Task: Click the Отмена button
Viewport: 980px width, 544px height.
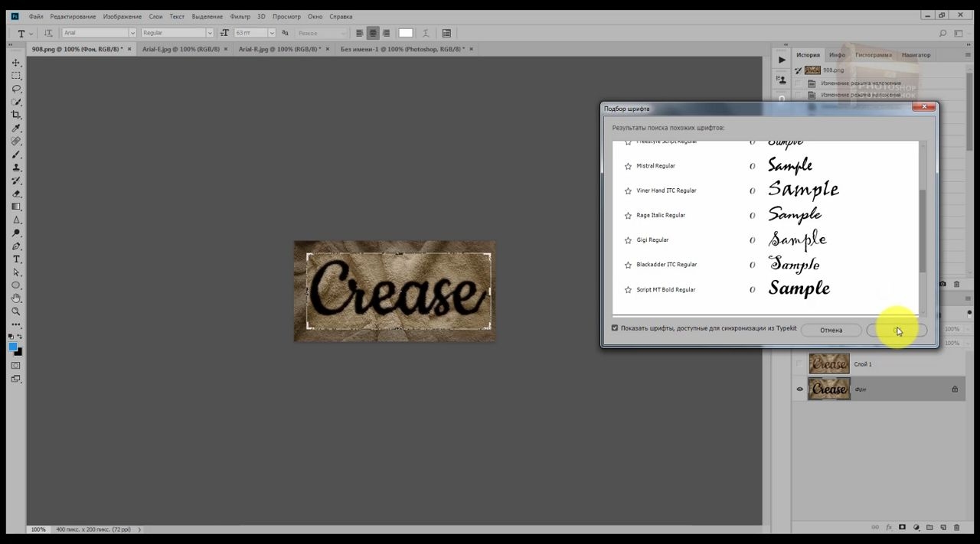Action: coord(831,330)
